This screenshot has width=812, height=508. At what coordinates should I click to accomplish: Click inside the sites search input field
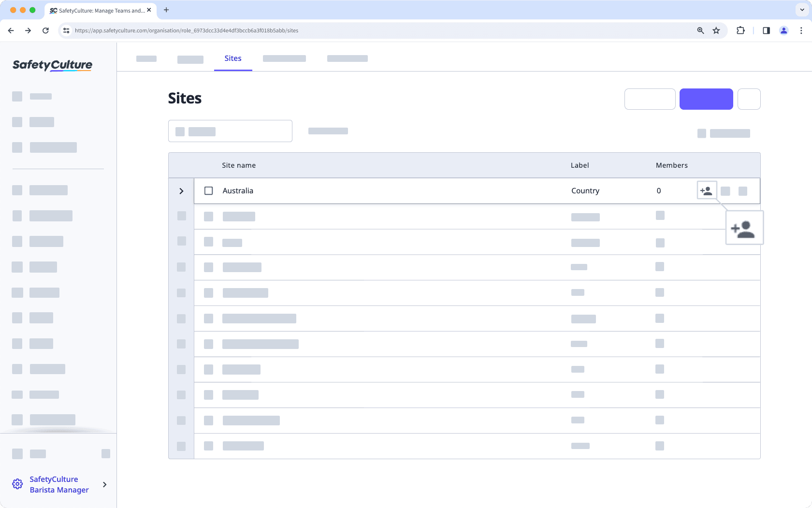[x=230, y=131]
